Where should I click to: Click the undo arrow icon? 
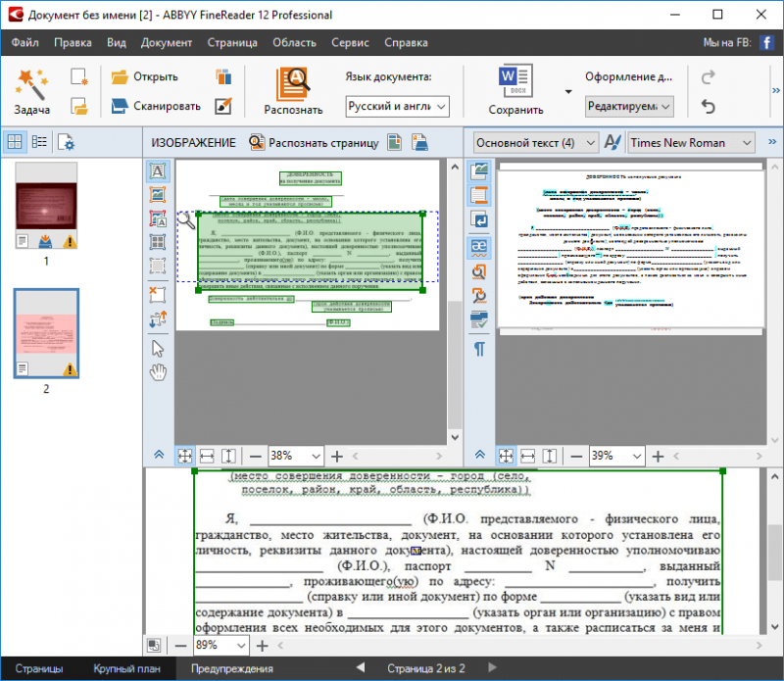coord(708,106)
